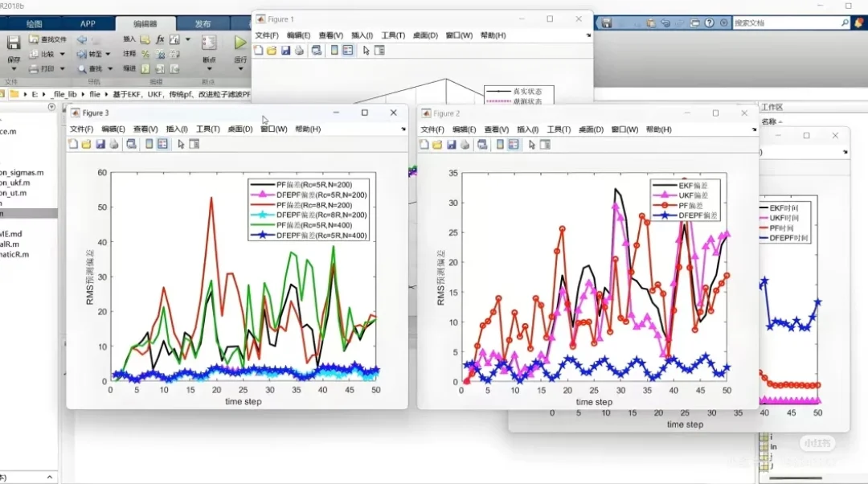Switch to the 发布 ribbon tab

click(203, 24)
